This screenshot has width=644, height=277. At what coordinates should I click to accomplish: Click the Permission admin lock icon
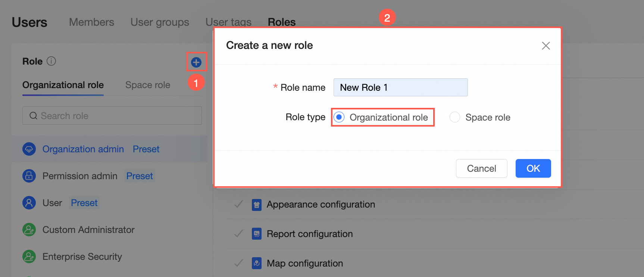(29, 176)
